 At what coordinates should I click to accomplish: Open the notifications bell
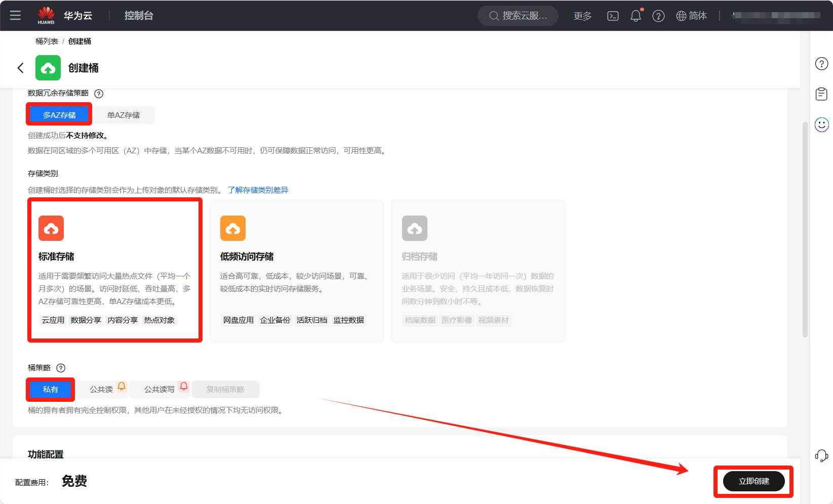(636, 16)
